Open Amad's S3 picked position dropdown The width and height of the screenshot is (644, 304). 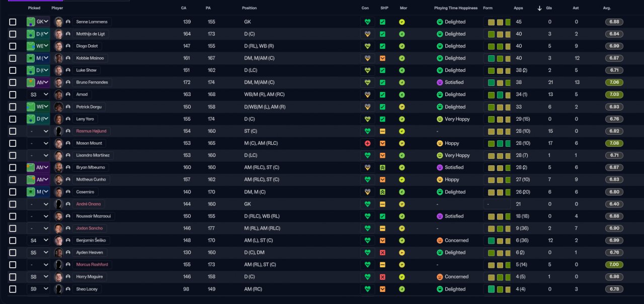38,94
